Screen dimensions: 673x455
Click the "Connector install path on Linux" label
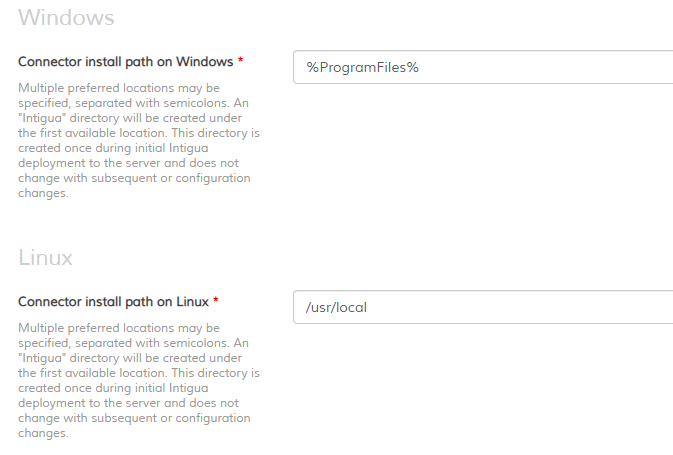click(113, 302)
